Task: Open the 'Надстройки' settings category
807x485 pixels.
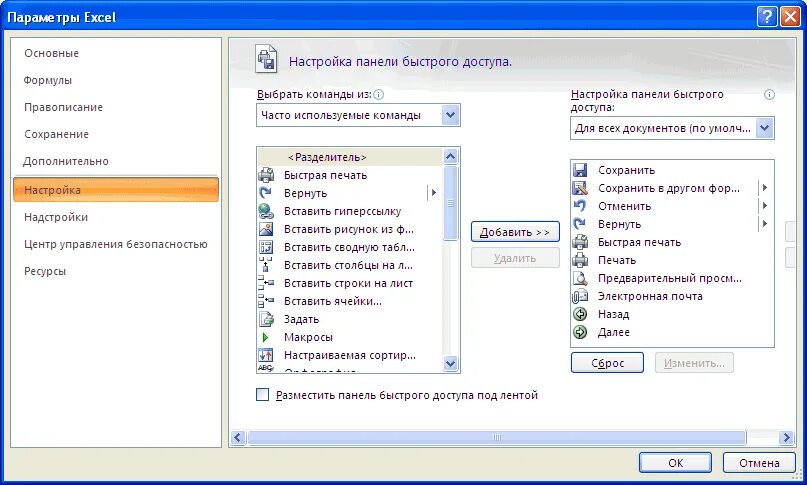Action: 56,217
